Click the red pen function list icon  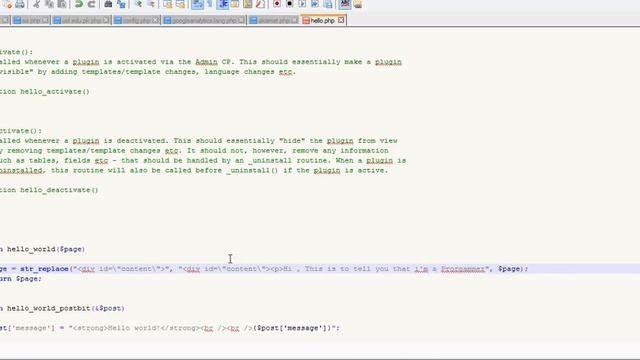(260, 4)
